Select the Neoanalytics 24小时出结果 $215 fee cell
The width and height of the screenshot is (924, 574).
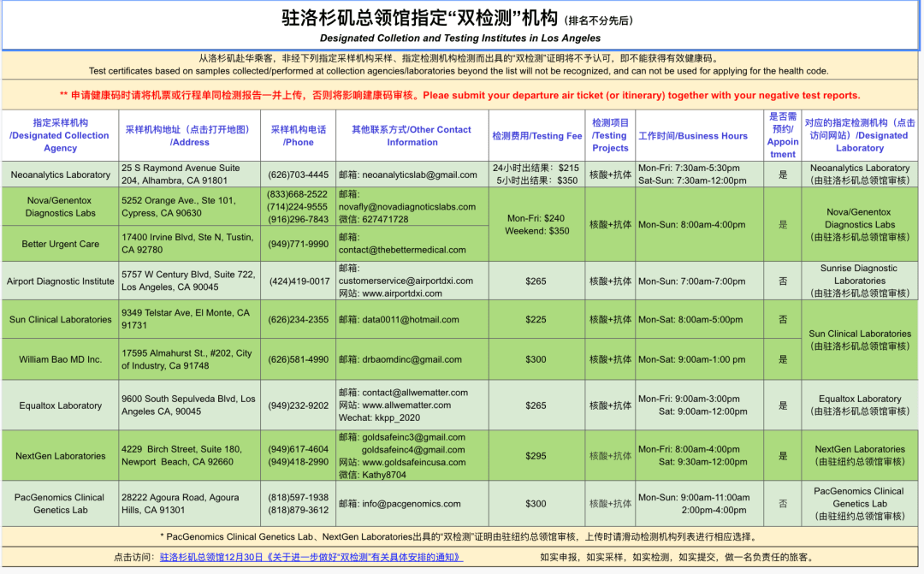coord(536,174)
